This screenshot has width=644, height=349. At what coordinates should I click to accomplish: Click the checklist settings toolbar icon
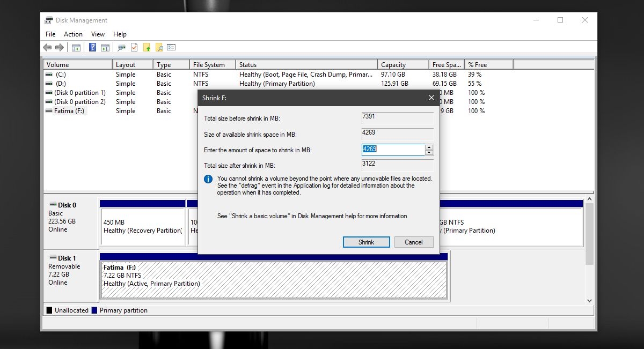[171, 48]
